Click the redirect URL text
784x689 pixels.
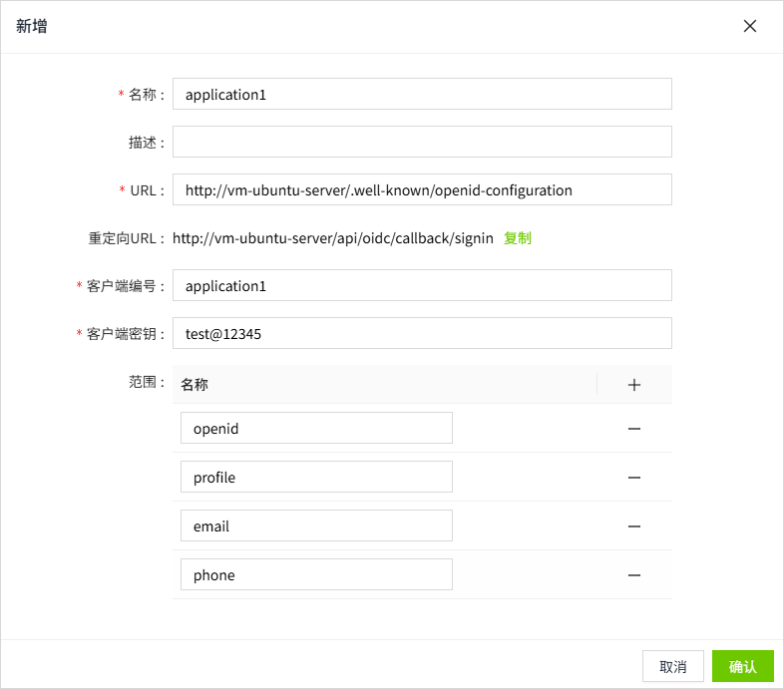tap(333, 238)
